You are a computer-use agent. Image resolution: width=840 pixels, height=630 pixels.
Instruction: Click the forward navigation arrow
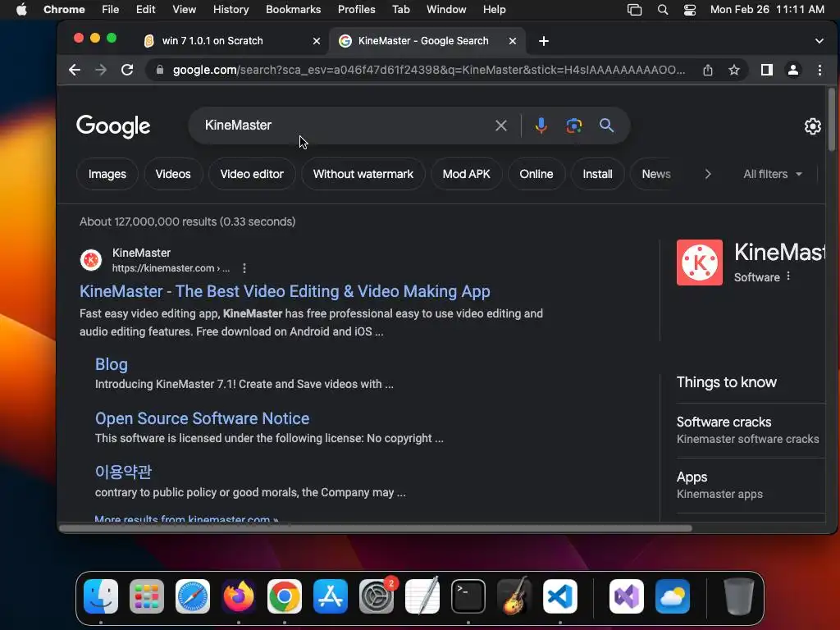(101, 70)
